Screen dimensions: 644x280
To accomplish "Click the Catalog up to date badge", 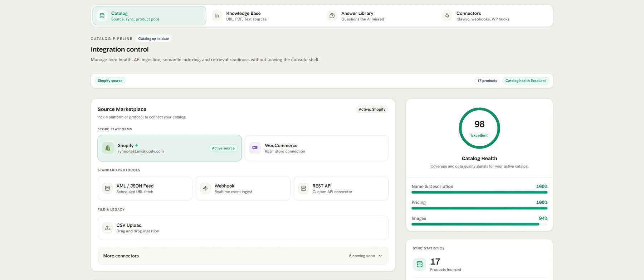I will coord(153,39).
